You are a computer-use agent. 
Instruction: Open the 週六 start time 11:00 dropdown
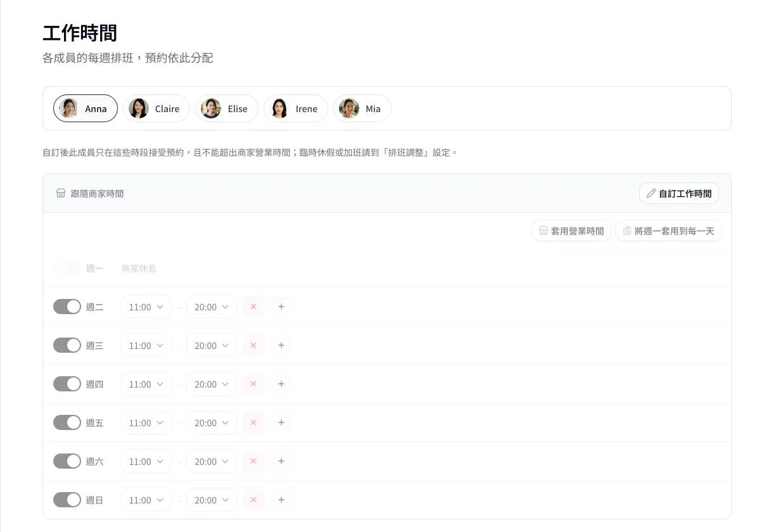(146, 461)
